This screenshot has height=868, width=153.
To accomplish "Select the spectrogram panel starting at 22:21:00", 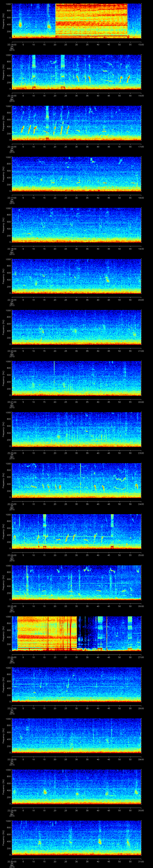I will point(77,378).
